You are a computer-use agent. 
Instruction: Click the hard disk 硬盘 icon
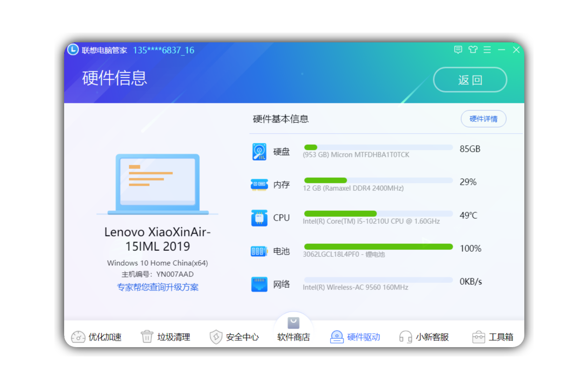point(259,152)
